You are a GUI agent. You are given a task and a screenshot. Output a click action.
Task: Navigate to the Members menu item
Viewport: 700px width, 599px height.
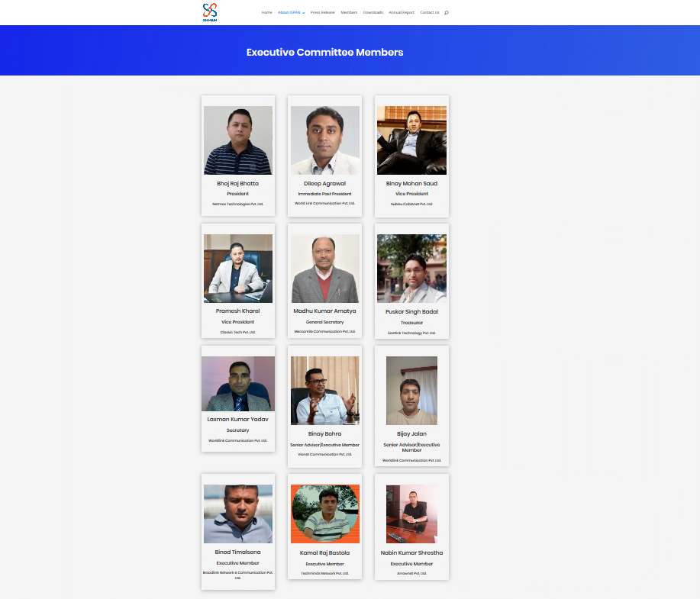[x=349, y=13]
